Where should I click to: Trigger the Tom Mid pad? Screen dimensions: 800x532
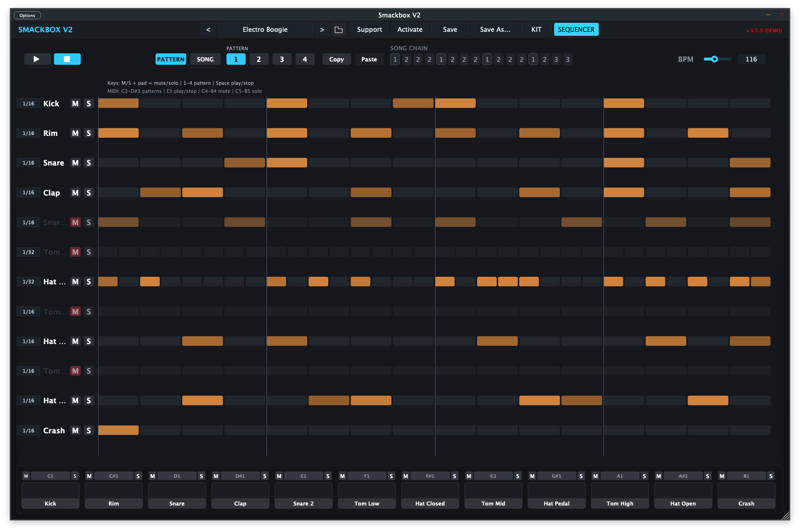493,495
